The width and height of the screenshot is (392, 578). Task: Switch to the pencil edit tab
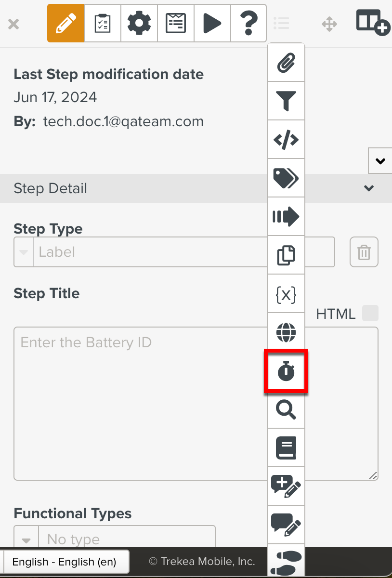(x=65, y=23)
